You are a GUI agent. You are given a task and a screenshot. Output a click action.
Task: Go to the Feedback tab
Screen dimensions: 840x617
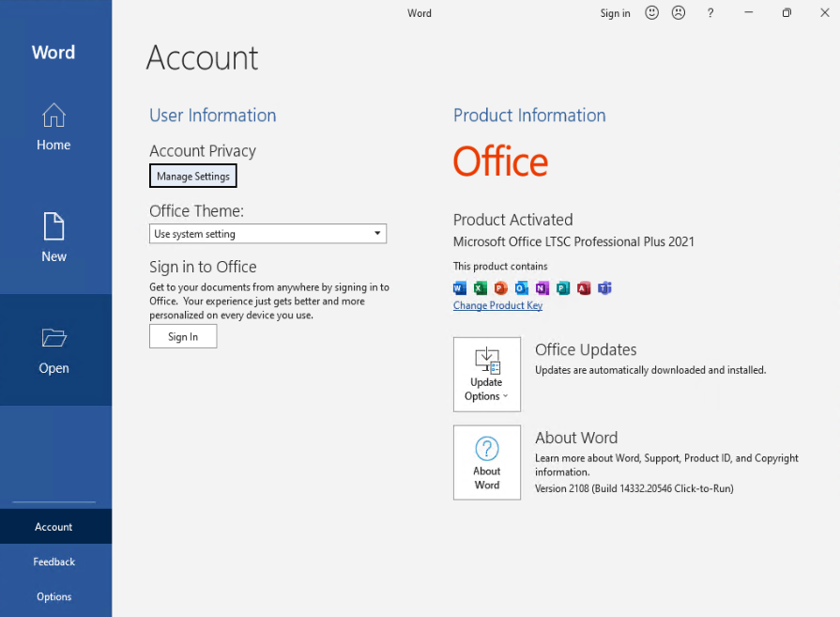pos(53,562)
